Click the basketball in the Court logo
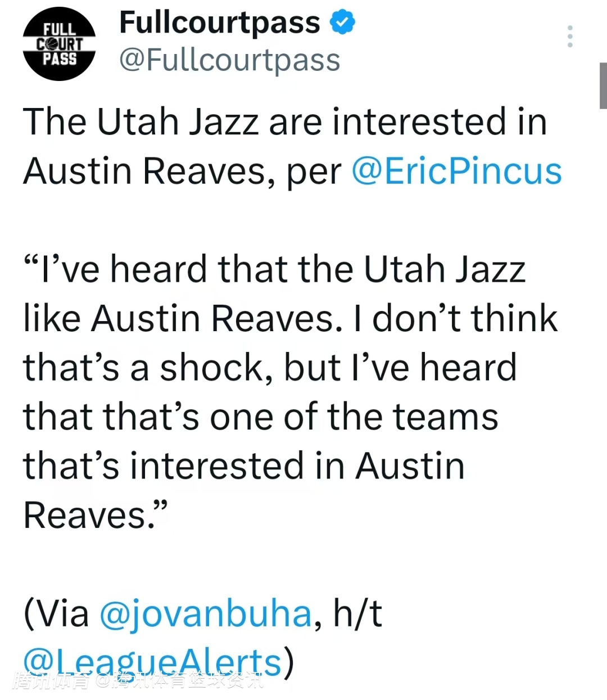607x700 pixels. pos(52,44)
